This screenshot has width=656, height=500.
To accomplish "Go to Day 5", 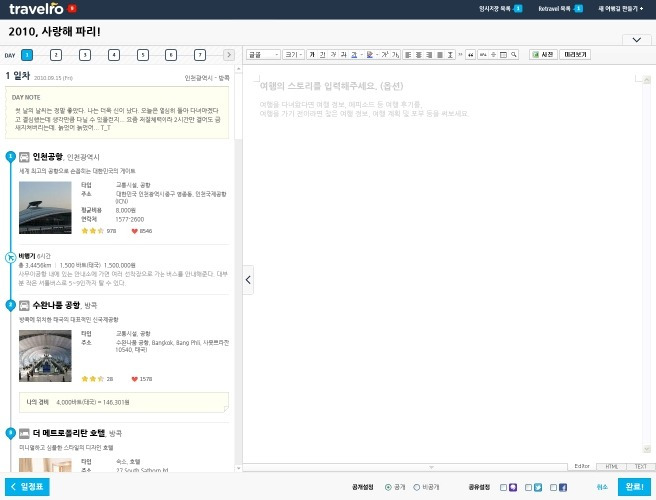I will click(143, 55).
